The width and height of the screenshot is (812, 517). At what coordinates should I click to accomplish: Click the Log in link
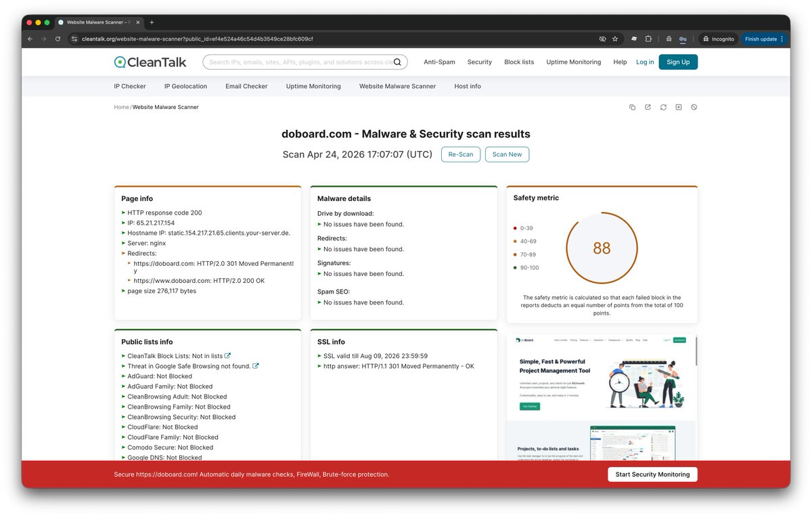pos(645,62)
